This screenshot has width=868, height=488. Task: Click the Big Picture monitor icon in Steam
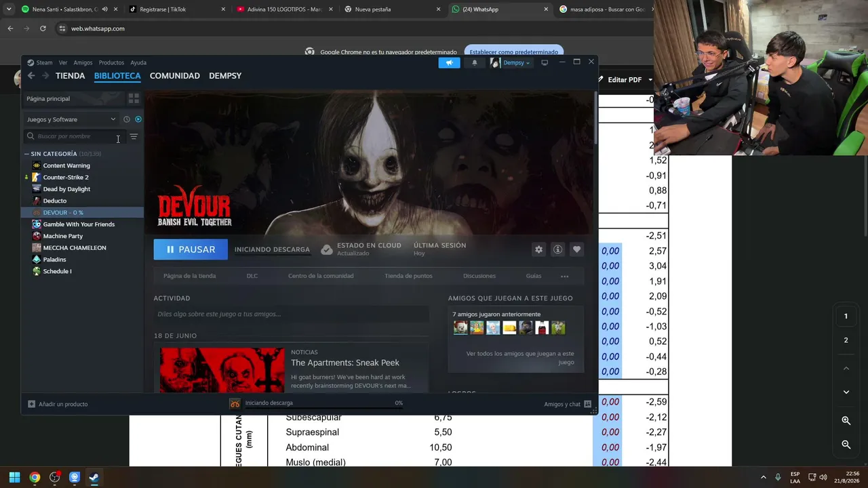click(544, 62)
